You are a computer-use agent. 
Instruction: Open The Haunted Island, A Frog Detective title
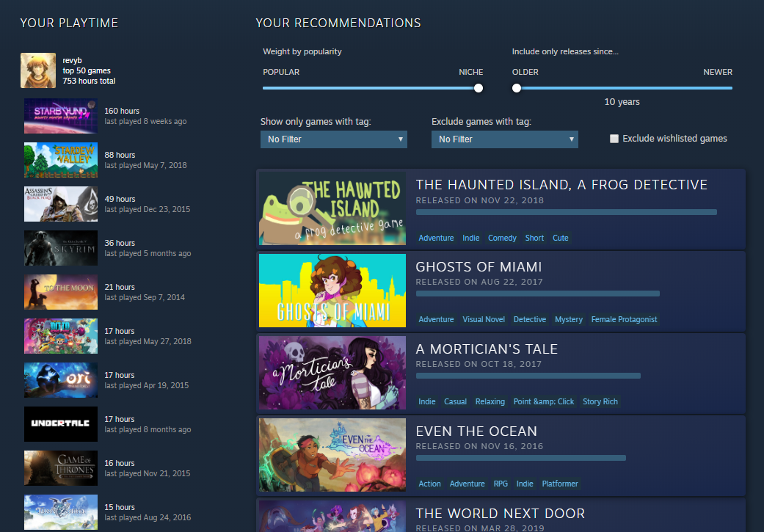(x=561, y=185)
